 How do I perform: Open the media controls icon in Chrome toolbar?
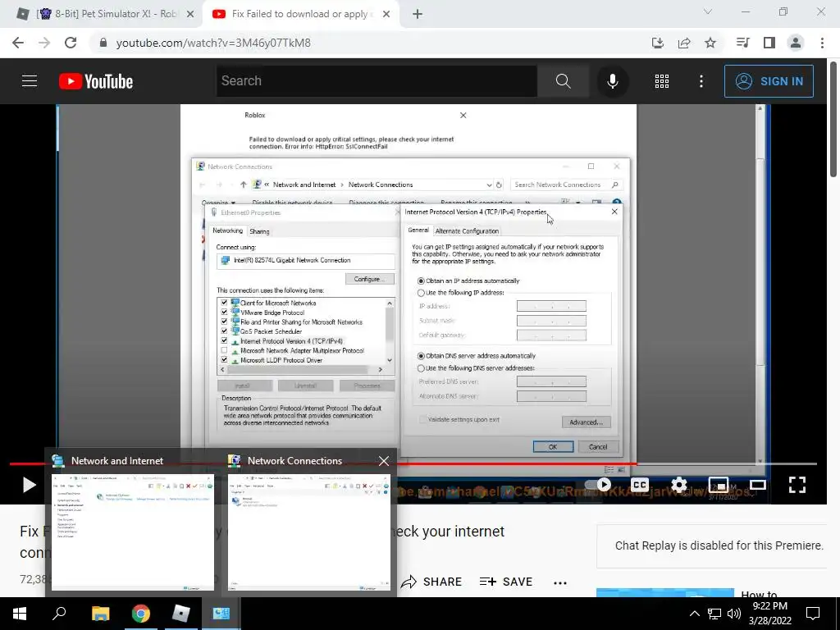pyautogui.click(x=742, y=43)
